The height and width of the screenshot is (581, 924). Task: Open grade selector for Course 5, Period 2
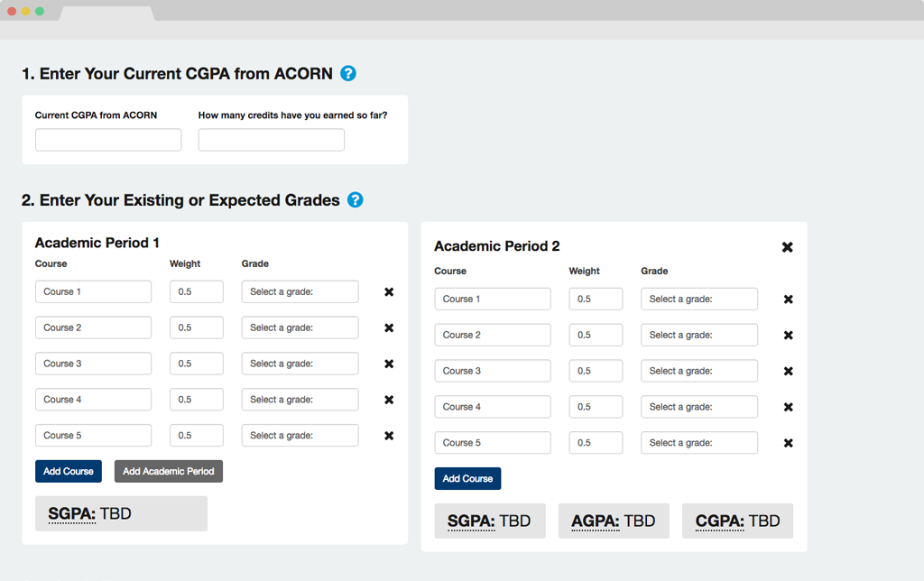pos(698,443)
